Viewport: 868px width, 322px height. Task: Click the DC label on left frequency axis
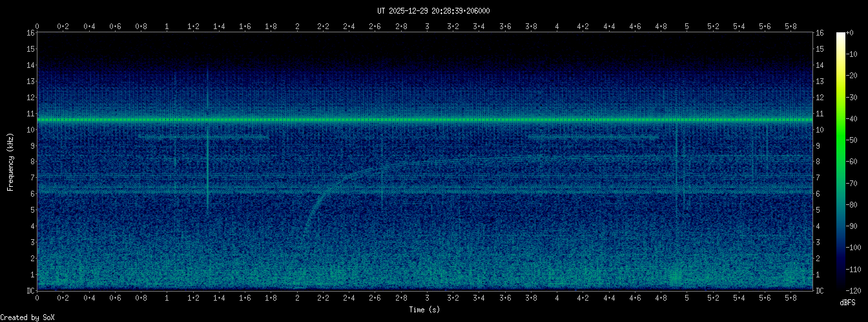[x=30, y=290]
